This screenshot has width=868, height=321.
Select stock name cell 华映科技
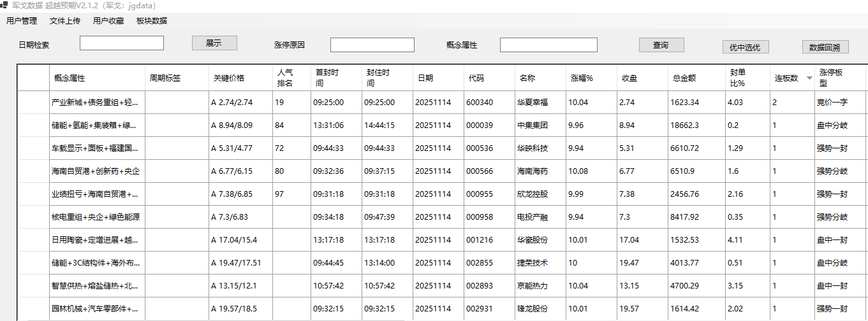pyautogui.click(x=540, y=148)
